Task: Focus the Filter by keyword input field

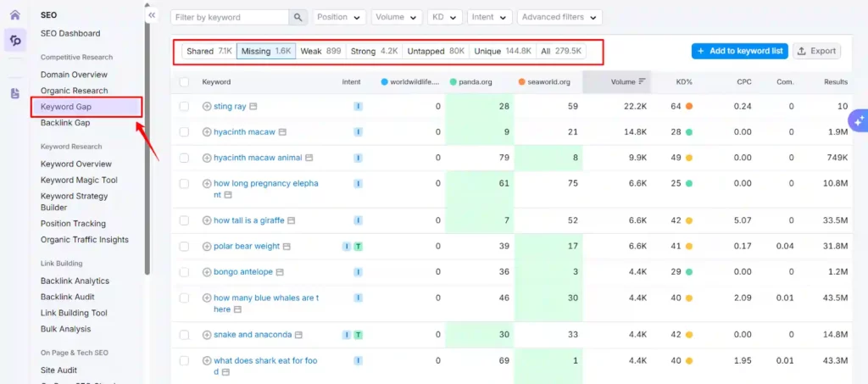Action: pos(230,17)
